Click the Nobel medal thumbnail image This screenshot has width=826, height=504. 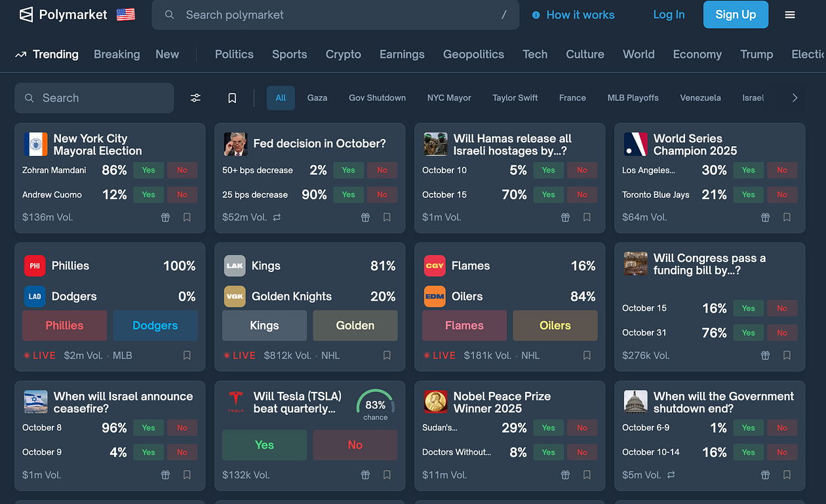point(435,402)
